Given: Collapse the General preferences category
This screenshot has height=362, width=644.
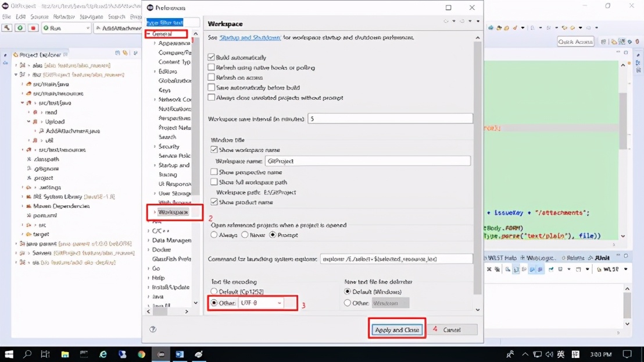Looking at the screenshot, I should [x=148, y=34].
